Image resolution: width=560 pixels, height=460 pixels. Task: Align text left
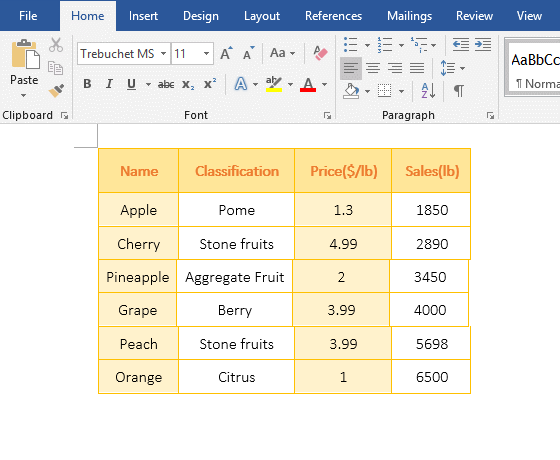click(351, 68)
